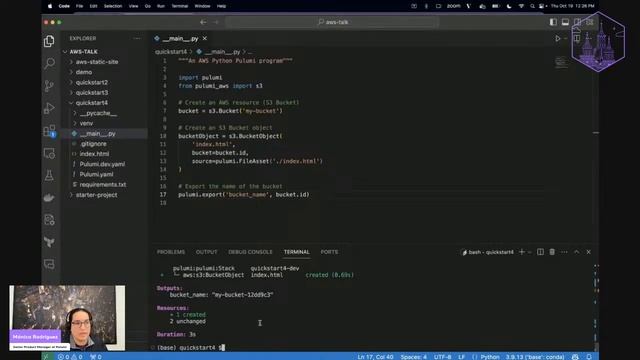Toggle panel layout icon in title bar
This screenshot has width=640, height=360.
pyautogui.click(x=565, y=22)
